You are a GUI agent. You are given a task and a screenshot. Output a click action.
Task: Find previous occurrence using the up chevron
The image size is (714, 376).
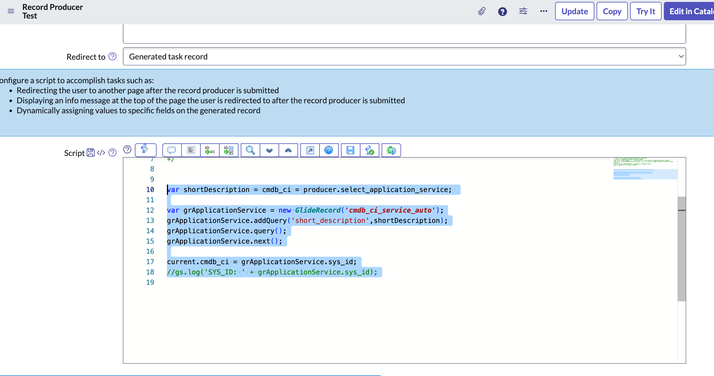(288, 150)
